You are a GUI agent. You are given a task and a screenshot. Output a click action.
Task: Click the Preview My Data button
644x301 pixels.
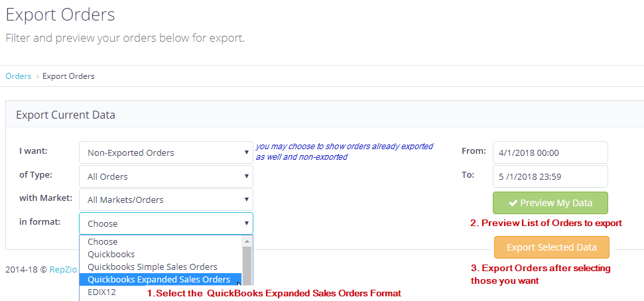click(550, 203)
